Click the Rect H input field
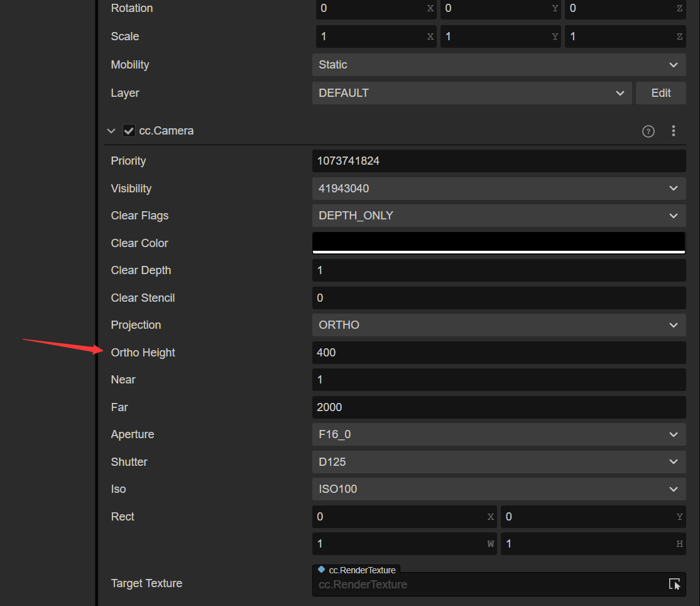The height and width of the screenshot is (606, 700). coord(593,544)
